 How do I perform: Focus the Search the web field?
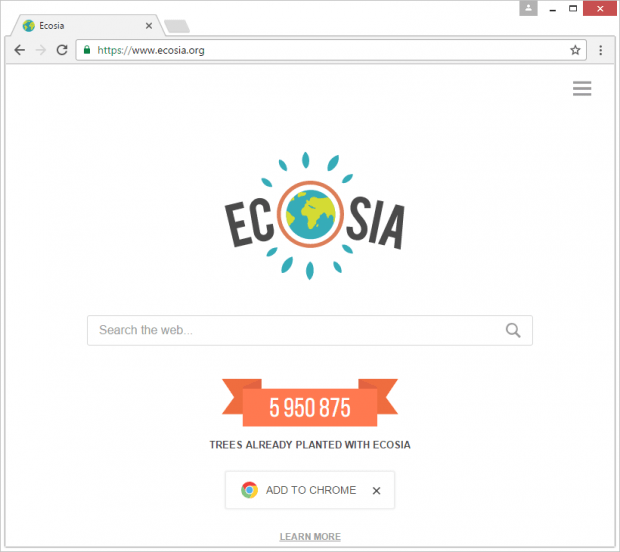[310, 330]
